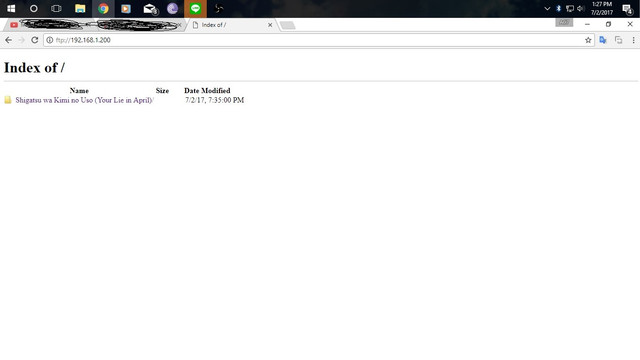Viewport: 640px width, 360px height.
Task: Show hidden system tray icons
Action: (547, 9)
